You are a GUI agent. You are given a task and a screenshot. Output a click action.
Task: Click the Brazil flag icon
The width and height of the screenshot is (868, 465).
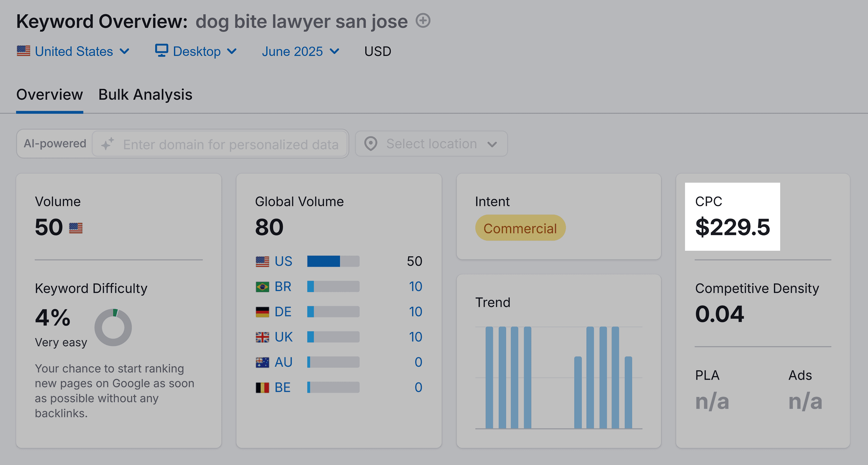click(x=262, y=287)
